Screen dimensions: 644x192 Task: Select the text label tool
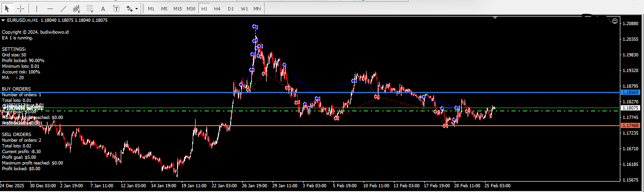pos(116,9)
